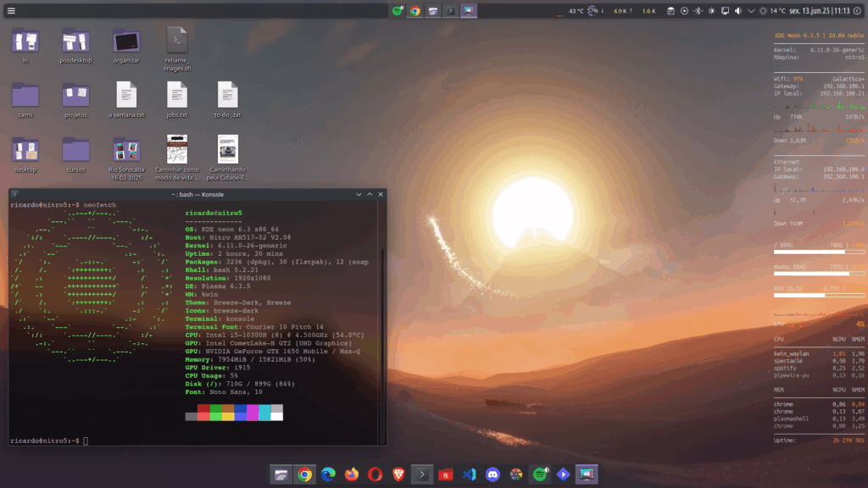
Task: Click the 57% circular usage monitor
Action: point(593,10)
